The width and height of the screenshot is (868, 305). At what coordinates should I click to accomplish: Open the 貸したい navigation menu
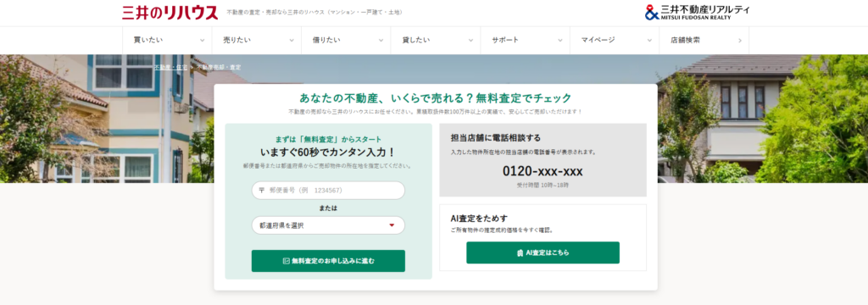(436, 41)
